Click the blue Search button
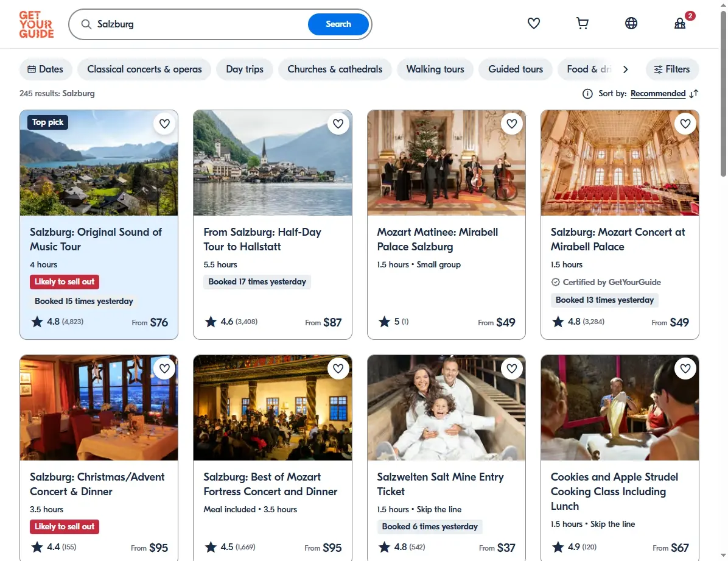Viewport: 728px width, 561px height. [x=338, y=24]
